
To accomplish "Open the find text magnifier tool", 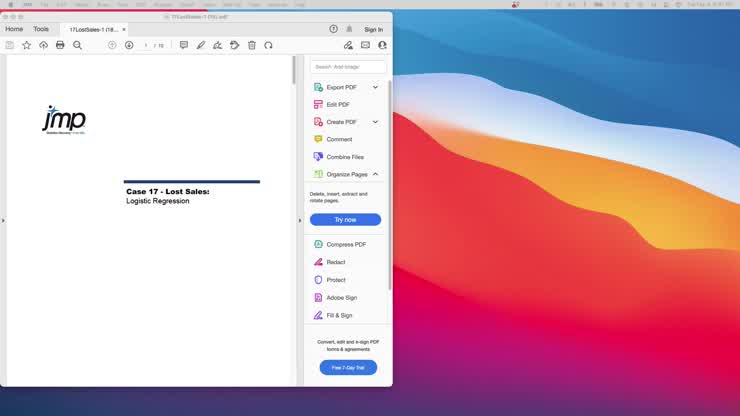I will (x=77, y=45).
